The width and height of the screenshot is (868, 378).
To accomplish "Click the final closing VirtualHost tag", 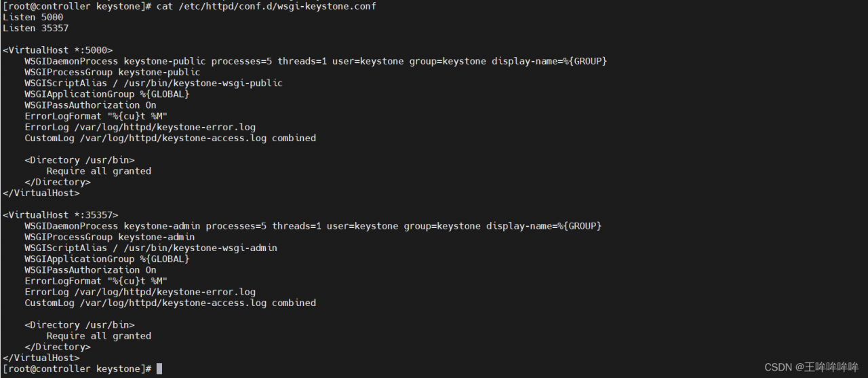I will (x=41, y=358).
